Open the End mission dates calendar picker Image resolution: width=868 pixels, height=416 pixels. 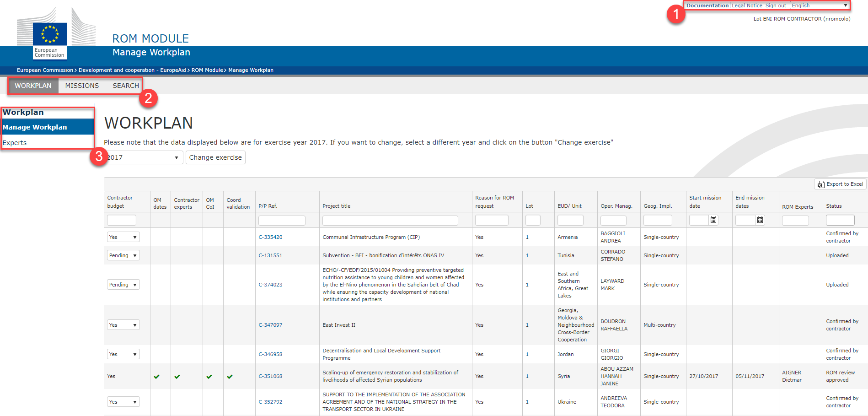click(760, 220)
